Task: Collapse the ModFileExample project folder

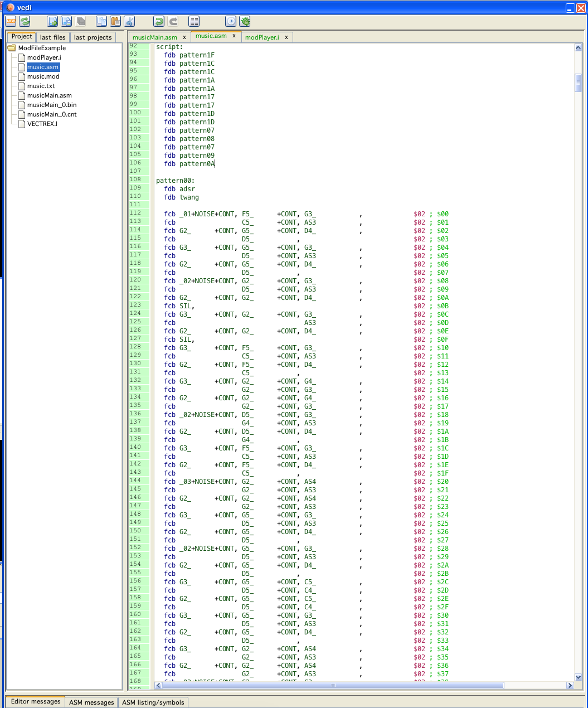Action: coord(12,48)
